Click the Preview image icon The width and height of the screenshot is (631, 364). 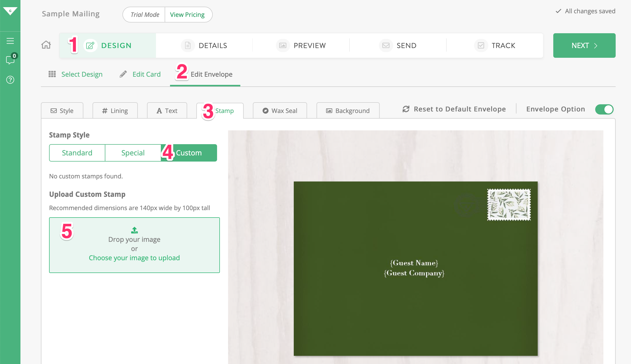pyautogui.click(x=283, y=45)
